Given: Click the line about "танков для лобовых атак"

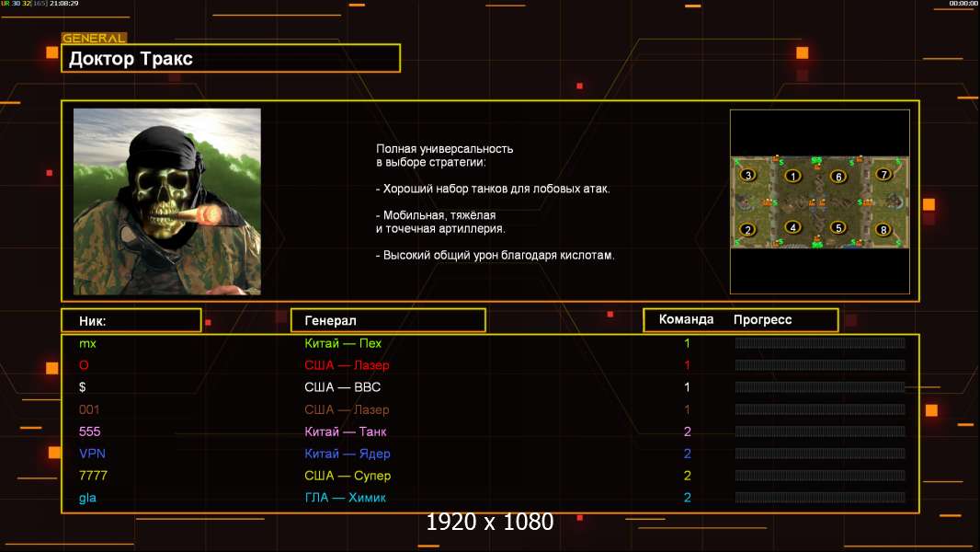Looking at the screenshot, I should (493, 189).
